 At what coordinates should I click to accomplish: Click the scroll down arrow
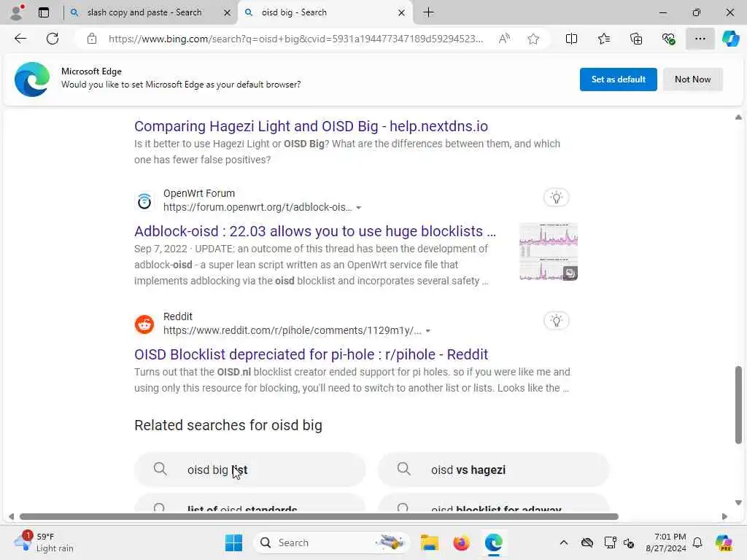(x=738, y=502)
